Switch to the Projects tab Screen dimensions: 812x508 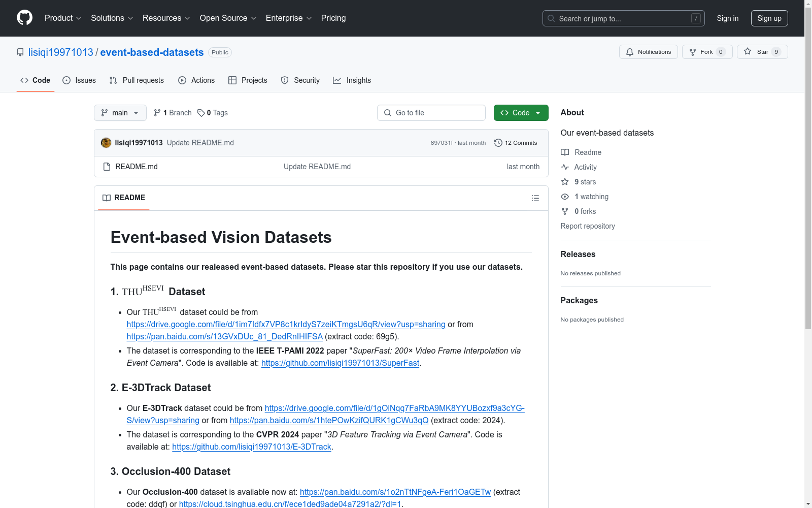pos(248,80)
